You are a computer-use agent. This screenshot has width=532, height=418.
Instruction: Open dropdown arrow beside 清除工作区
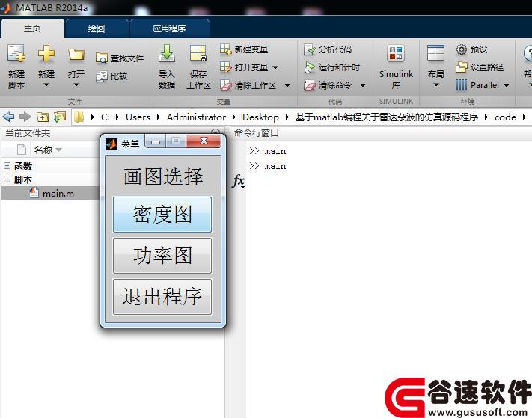click(287, 85)
